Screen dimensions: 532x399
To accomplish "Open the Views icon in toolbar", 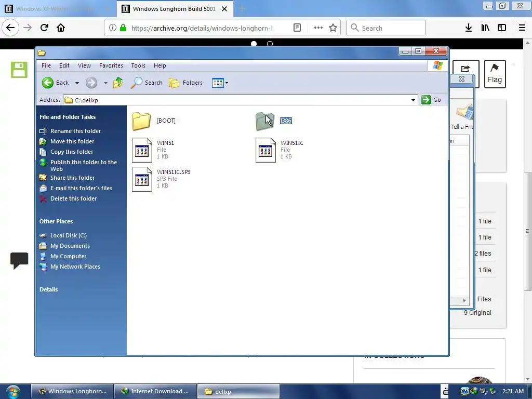I will point(218,83).
